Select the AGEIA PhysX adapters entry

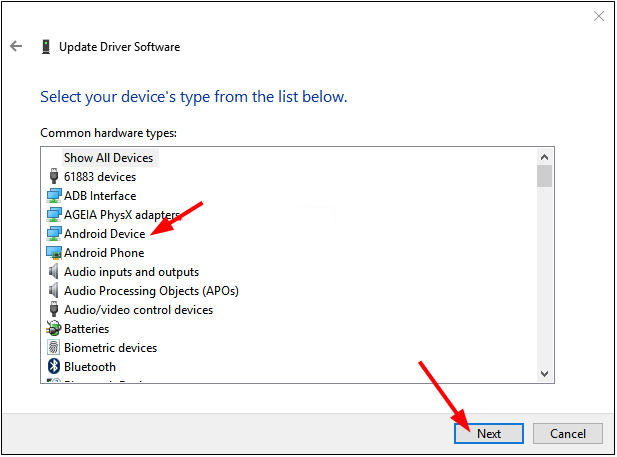(122, 215)
